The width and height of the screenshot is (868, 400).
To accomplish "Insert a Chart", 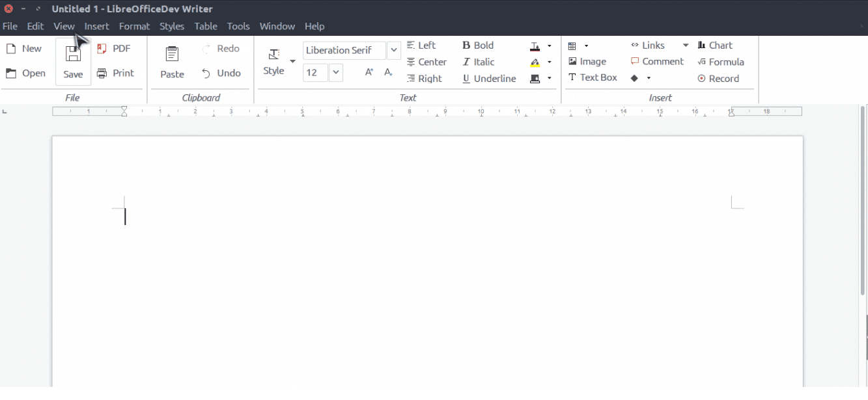I will click(715, 45).
